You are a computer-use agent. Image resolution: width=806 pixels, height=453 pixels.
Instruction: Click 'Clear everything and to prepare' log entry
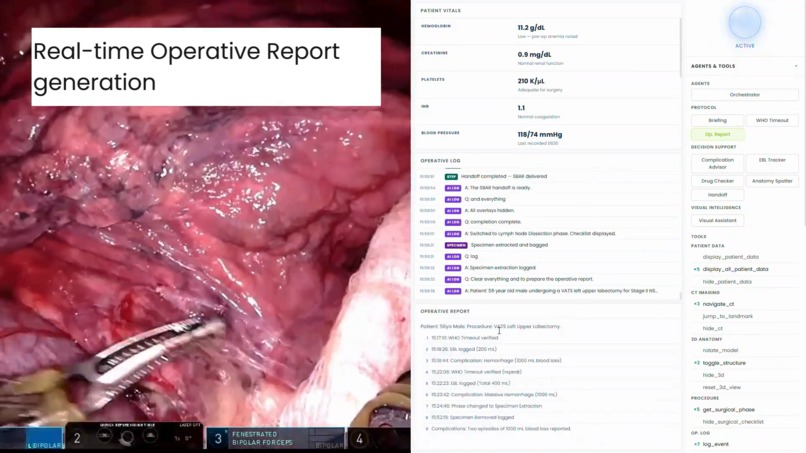point(528,279)
